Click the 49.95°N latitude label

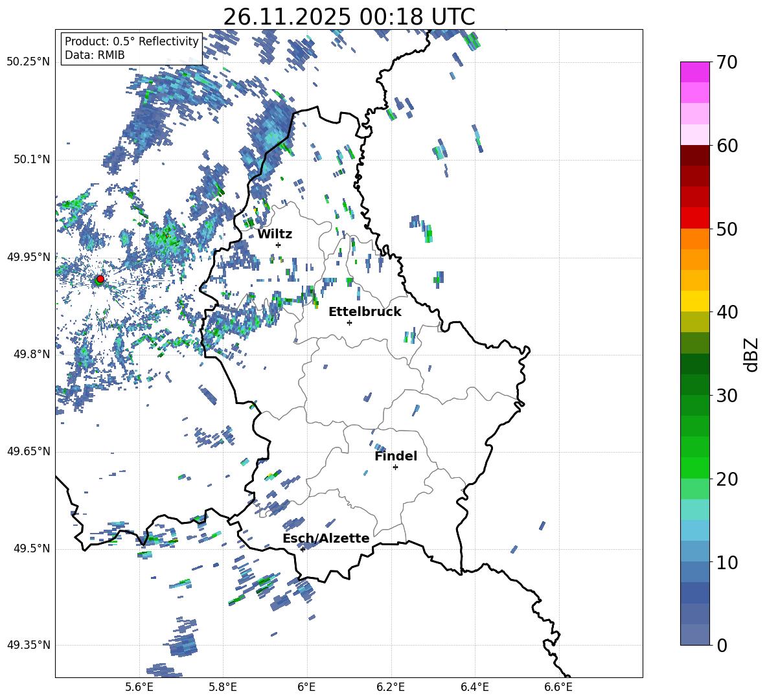[29, 256]
